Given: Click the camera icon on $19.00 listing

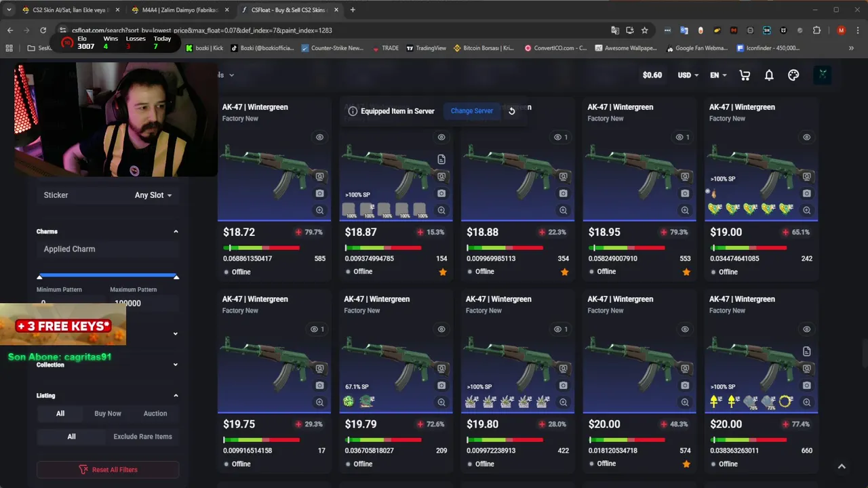Looking at the screenshot, I should pyautogui.click(x=806, y=193).
